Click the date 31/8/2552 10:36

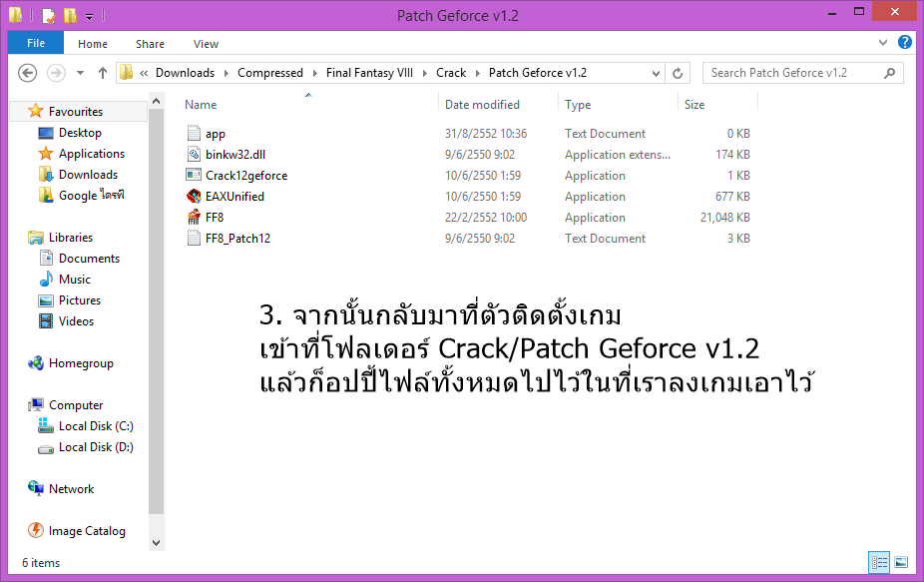pos(486,133)
